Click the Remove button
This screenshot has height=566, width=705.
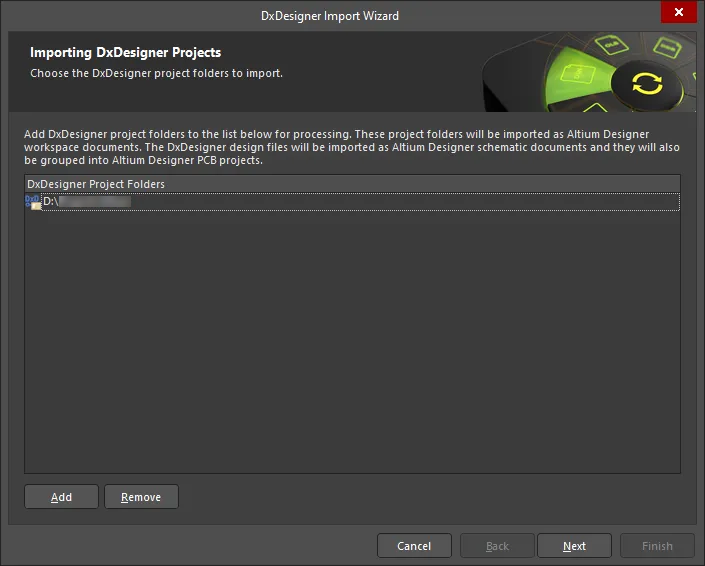click(141, 497)
